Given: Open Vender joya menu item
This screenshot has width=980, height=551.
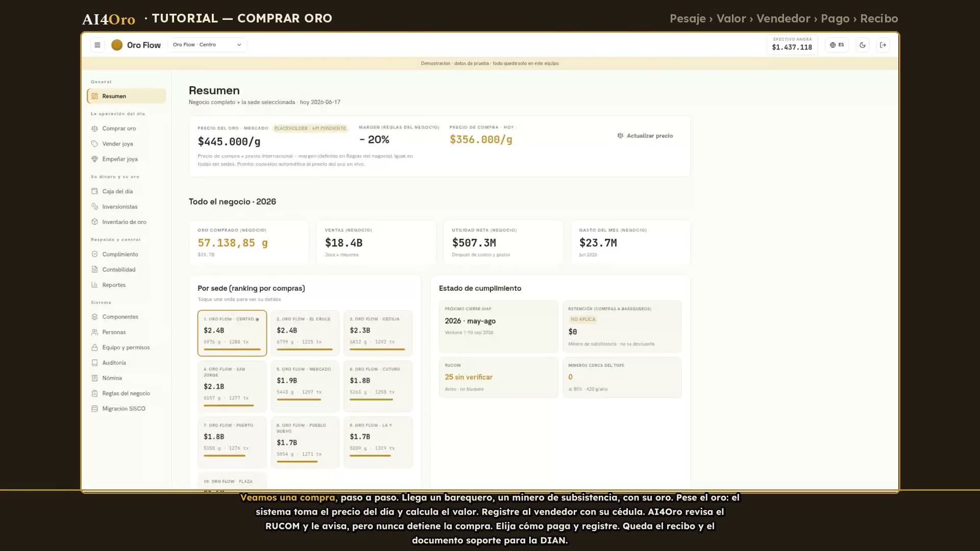Looking at the screenshot, I should point(126,144).
